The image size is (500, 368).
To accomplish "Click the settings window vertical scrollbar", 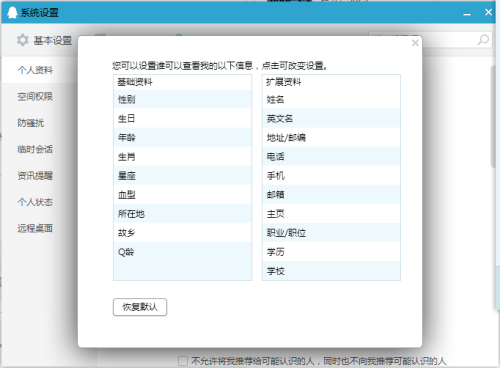I will pyautogui.click(x=493, y=117).
